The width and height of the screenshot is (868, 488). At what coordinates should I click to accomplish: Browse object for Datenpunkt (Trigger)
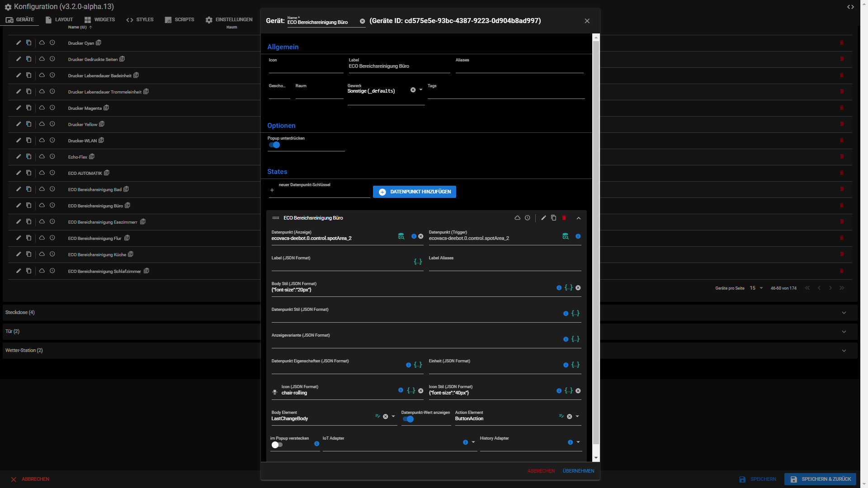coord(565,236)
